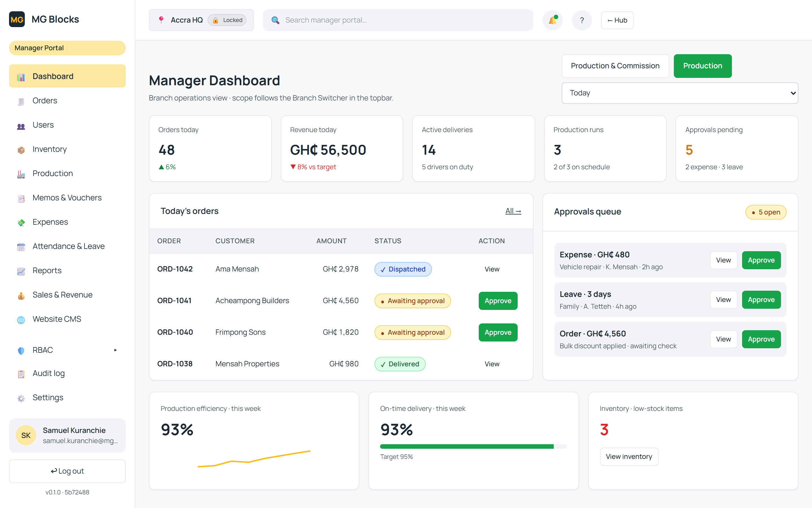The image size is (812, 508).
Task: Click the Inventory box icon
Action: coord(21,150)
